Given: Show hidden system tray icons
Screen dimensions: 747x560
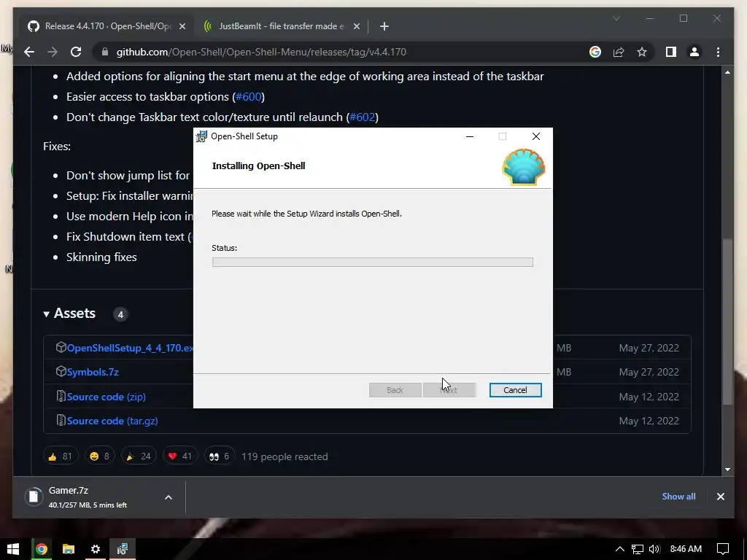Looking at the screenshot, I should point(619,550).
